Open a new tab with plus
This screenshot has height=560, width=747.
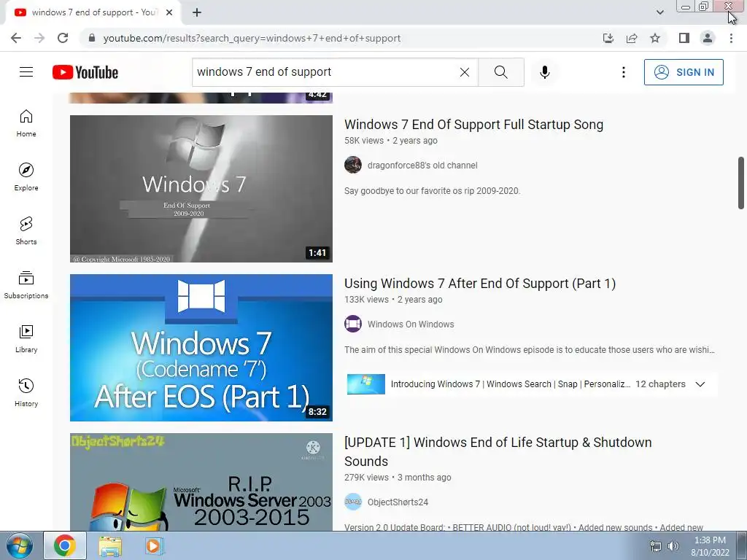[x=197, y=12]
